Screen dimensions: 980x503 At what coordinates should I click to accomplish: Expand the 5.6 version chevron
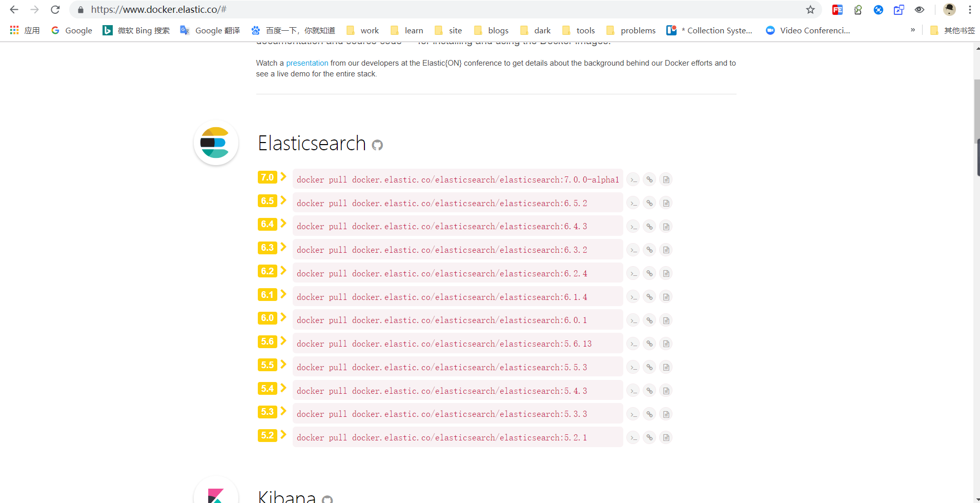point(283,340)
